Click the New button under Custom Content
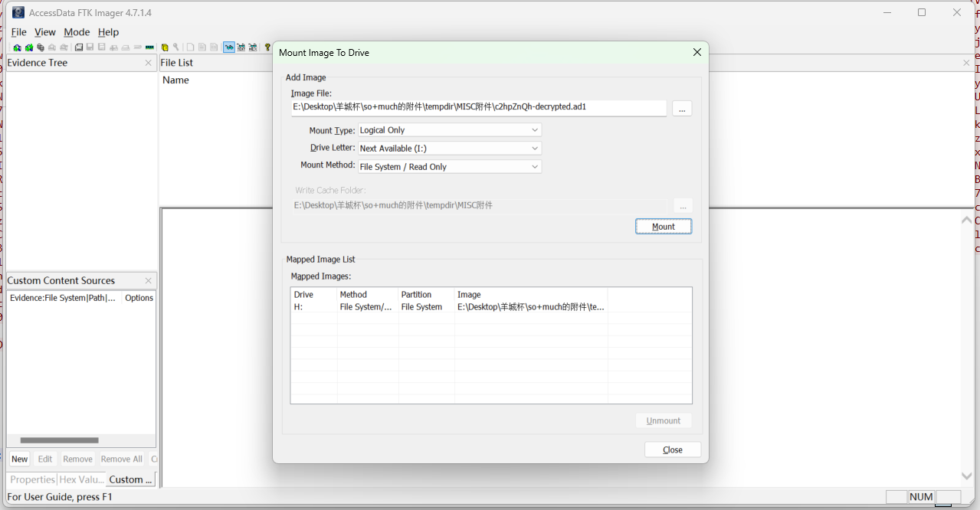980x510 pixels. (20, 459)
